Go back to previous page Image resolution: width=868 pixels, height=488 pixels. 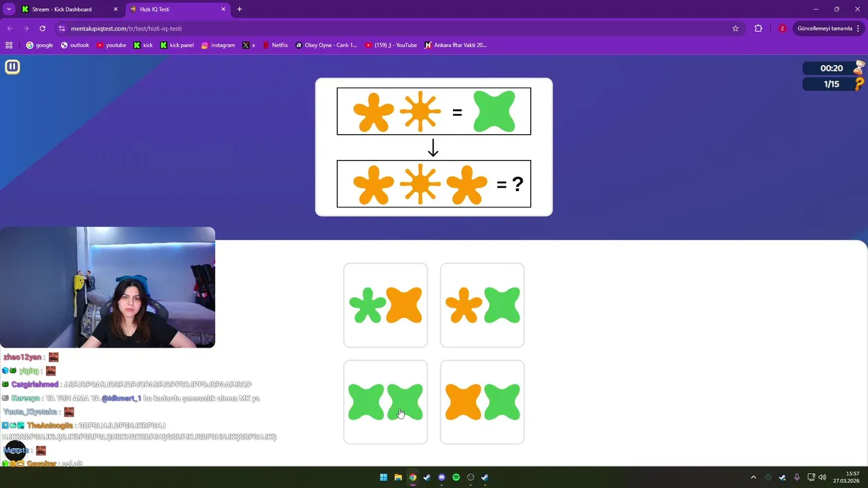[x=10, y=28]
